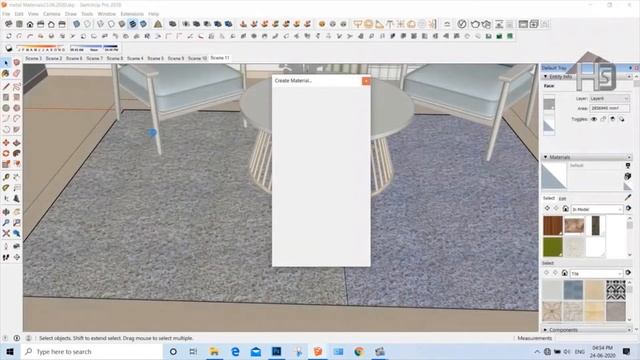Set material to default icon
The height and width of the screenshot is (360, 640).
click(628, 186)
